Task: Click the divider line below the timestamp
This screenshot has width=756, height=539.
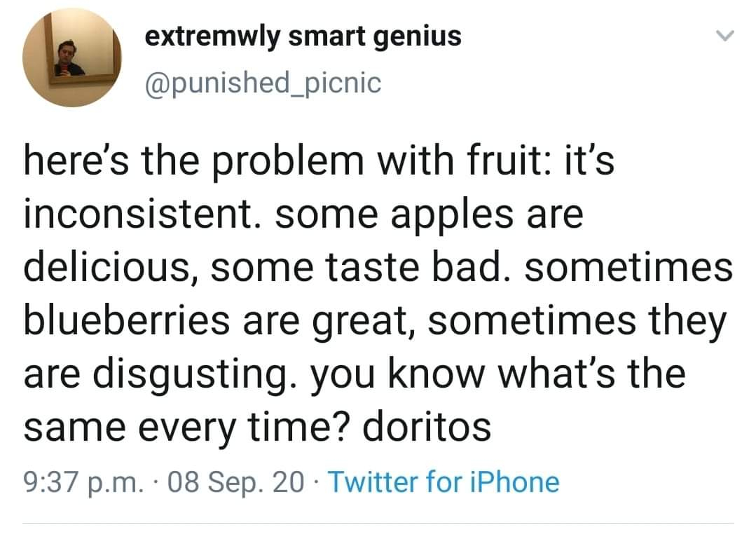Action: [x=378, y=523]
